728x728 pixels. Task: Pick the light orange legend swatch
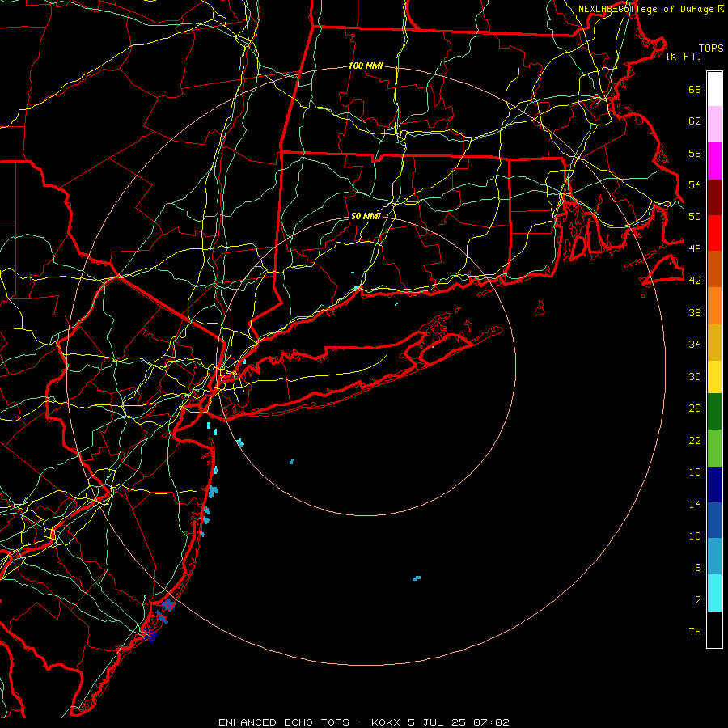pyautogui.click(x=714, y=306)
